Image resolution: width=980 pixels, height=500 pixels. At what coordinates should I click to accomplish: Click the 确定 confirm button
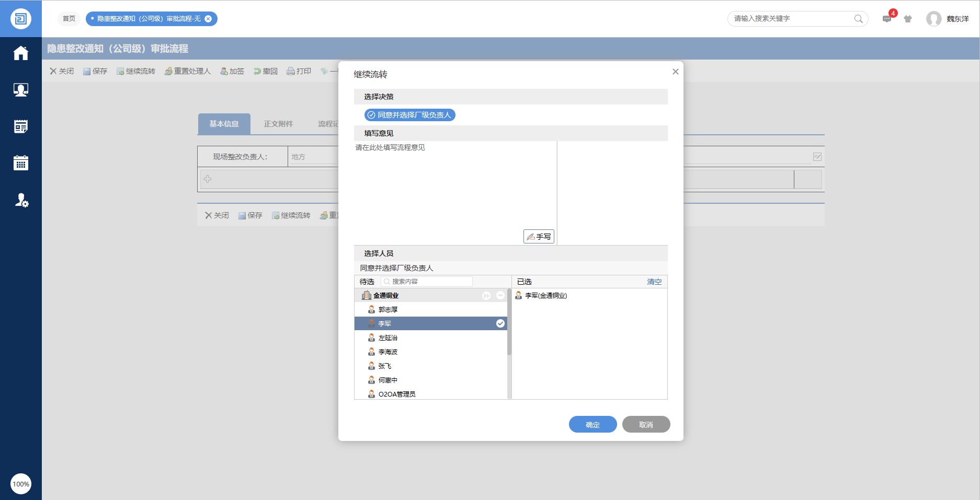[x=593, y=424]
